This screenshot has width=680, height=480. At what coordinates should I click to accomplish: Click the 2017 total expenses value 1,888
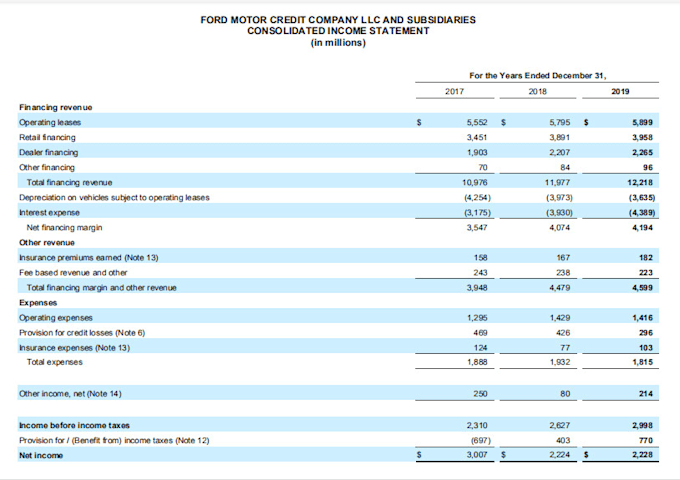[x=477, y=362]
